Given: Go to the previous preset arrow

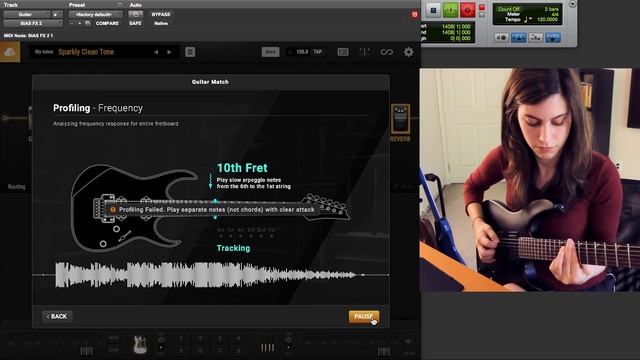Looking at the screenshot, I should pyautogui.click(x=156, y=52).
